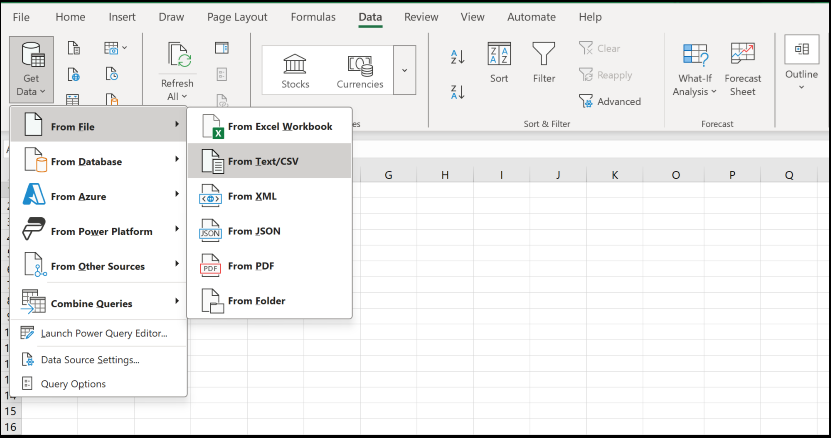Image resolution: width=831 pixels, height=438 pixels.
Task: Open Advanced filter options
Action: [x=610, y=101]
